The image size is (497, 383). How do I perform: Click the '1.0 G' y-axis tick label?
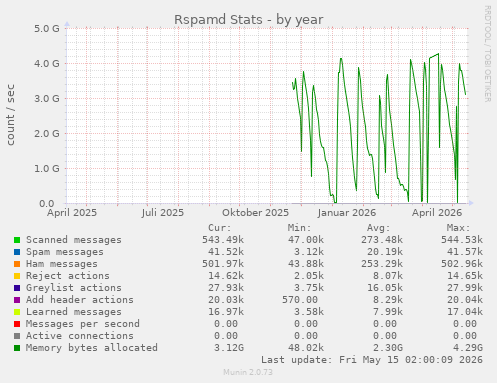[47, 168]
